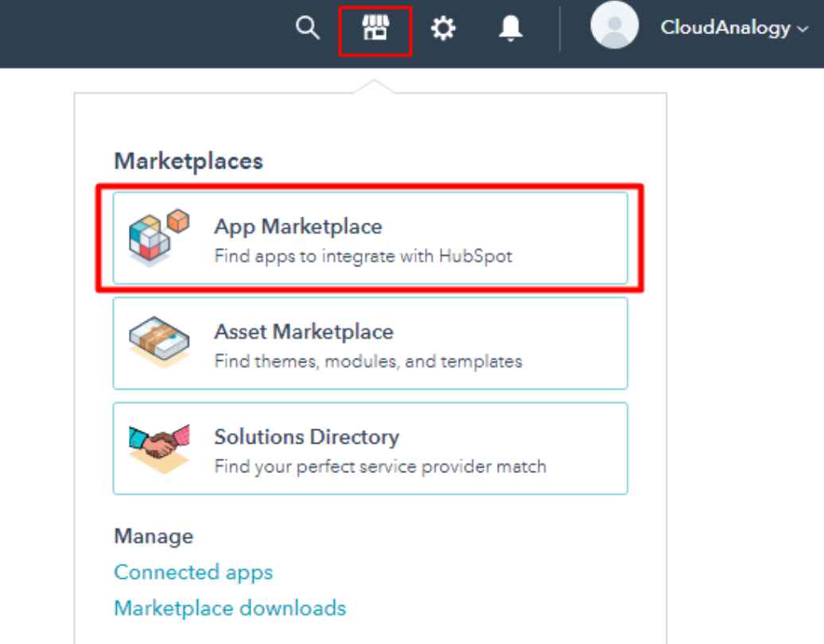View Marketplace downloads
This screenshot has width=824, height=644.
coord(230,607)
